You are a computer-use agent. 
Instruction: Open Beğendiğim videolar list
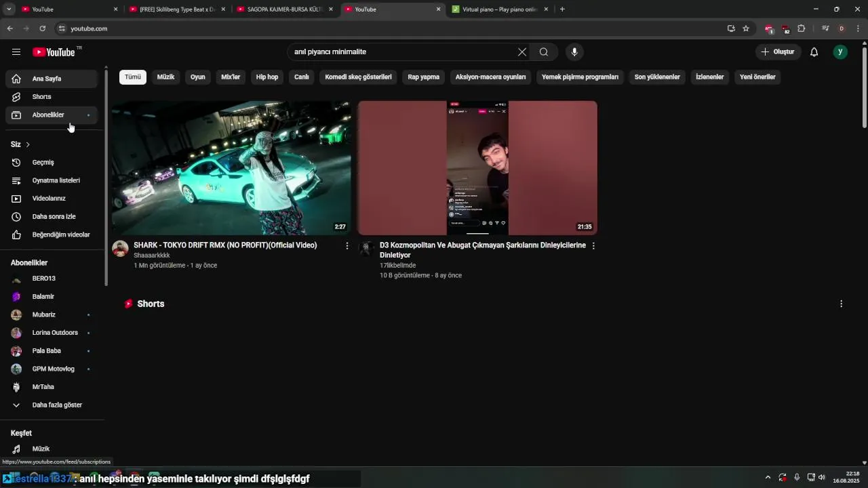pyautogui.click(x=52, y=235)
